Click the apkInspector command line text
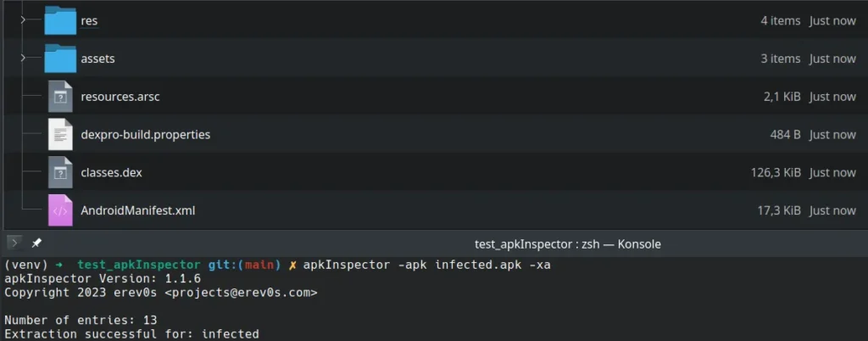This screenshot has width=868, height=341. point(427,266)
